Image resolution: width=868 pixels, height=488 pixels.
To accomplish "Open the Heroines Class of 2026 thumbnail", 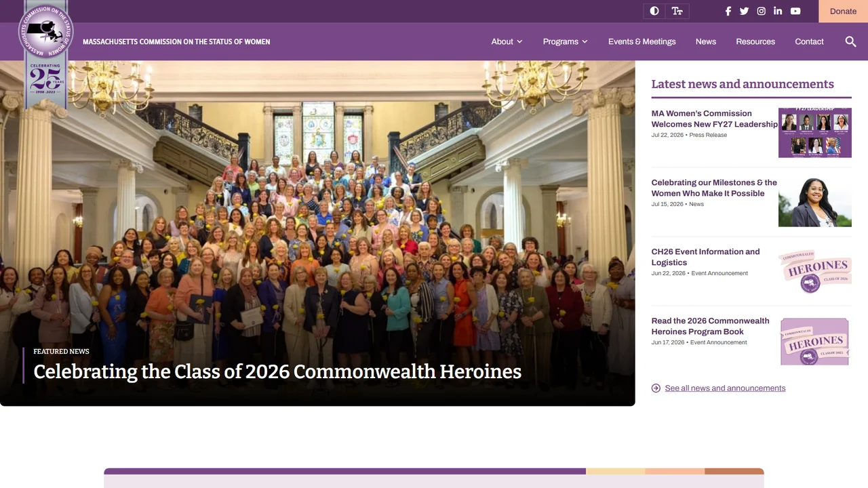I will click(x=815, y=271).
